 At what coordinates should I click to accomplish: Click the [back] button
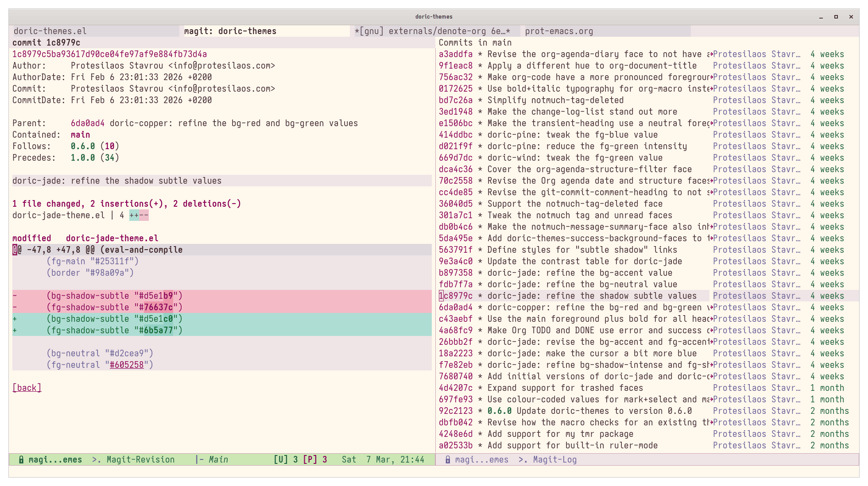point(27,388)
